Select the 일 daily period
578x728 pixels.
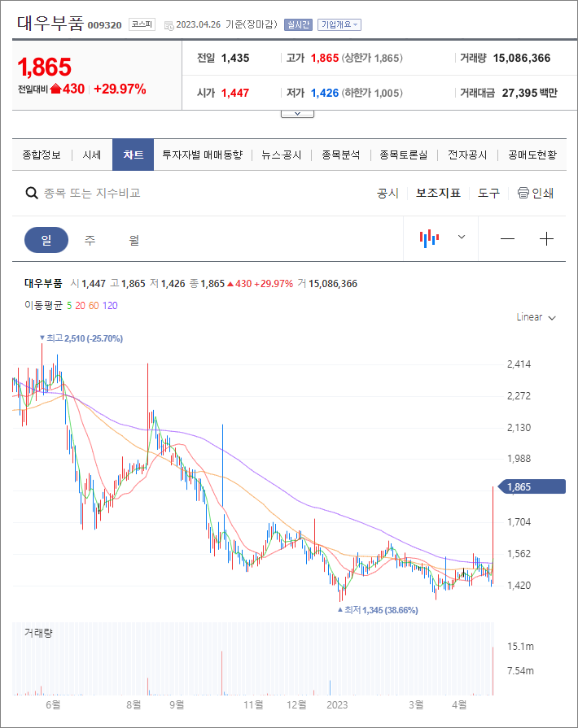pyautogui.click(x=46, y=240)
